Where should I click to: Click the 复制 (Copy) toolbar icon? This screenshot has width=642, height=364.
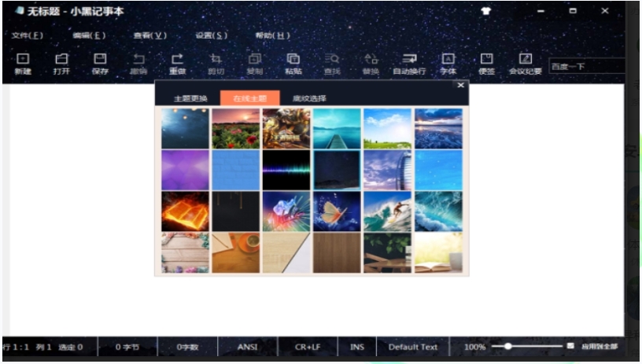(254, 64)
